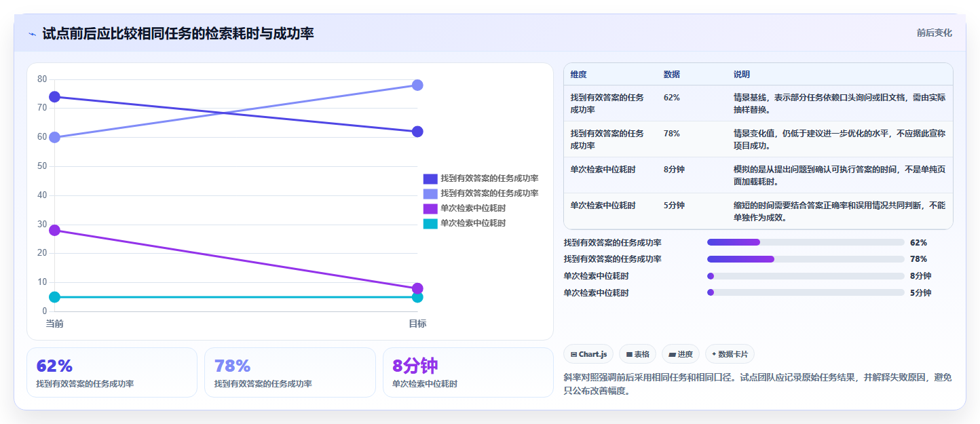This screenshot has height=424, width=980.
Task: Toggle the dark indigo legend swatch for 成功率
Action: pos(430,178)
